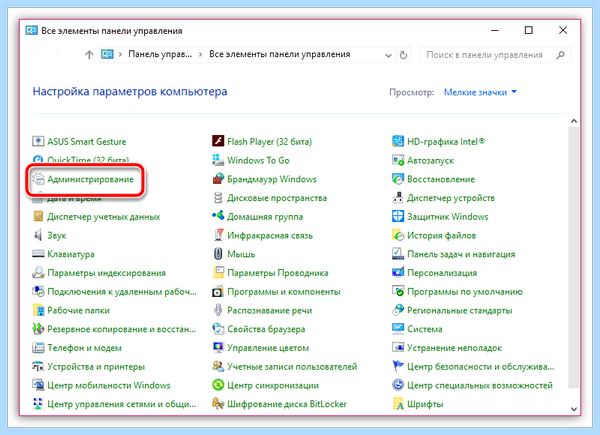Open Центр специальных возможностей link
600x435 pixels.
coord(480,385)
